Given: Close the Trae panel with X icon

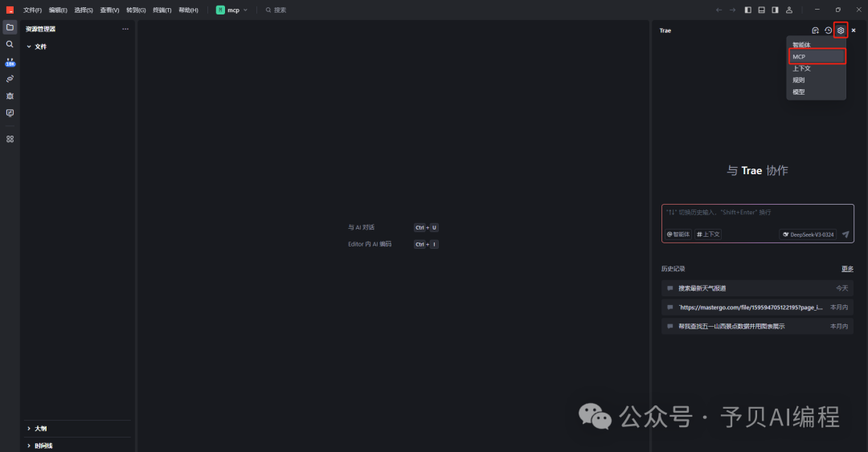Looking at the screenshot, I should (x=854, y=31).
